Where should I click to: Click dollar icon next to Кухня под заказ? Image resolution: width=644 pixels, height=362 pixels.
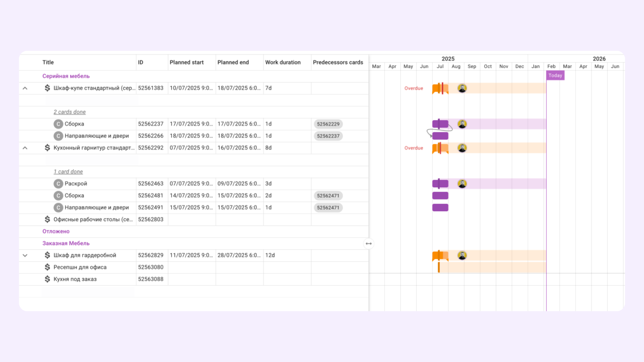[x=47, y=279]
